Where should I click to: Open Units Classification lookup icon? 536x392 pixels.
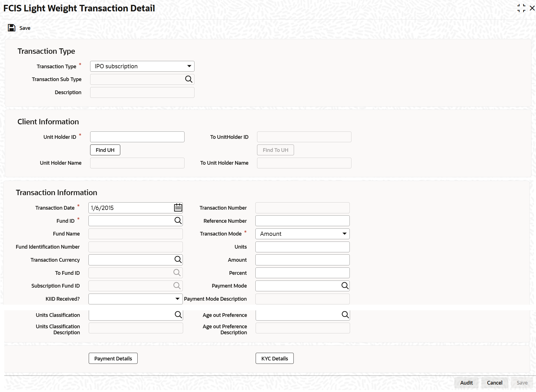click(178, 315)
